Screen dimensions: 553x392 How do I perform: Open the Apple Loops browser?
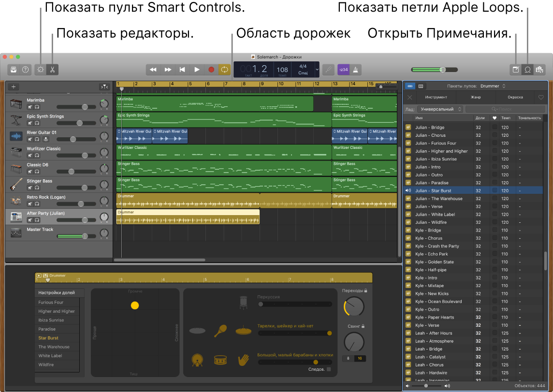click(x=528, y=69)
